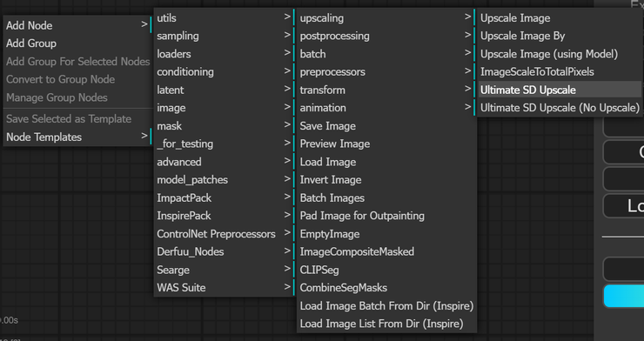Viewport: 644px width, 341px height.
Task: Open the sampling submenu
Action: pos(225,36)
